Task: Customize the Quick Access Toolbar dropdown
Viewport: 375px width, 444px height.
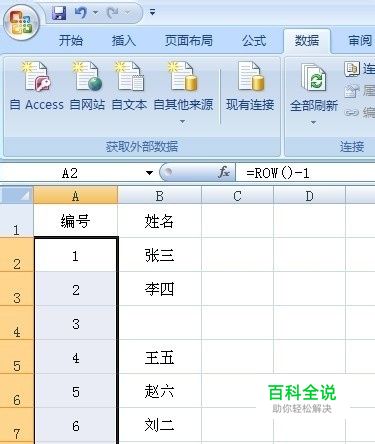Action: (152, 13)
